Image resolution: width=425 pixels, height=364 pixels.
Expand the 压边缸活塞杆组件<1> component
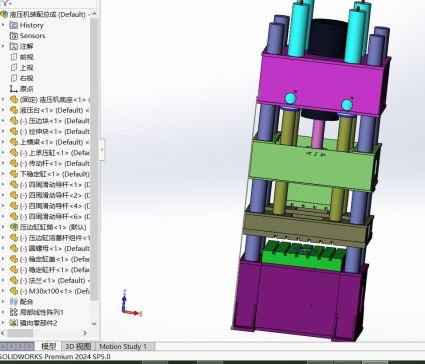[x=3, y=238]
